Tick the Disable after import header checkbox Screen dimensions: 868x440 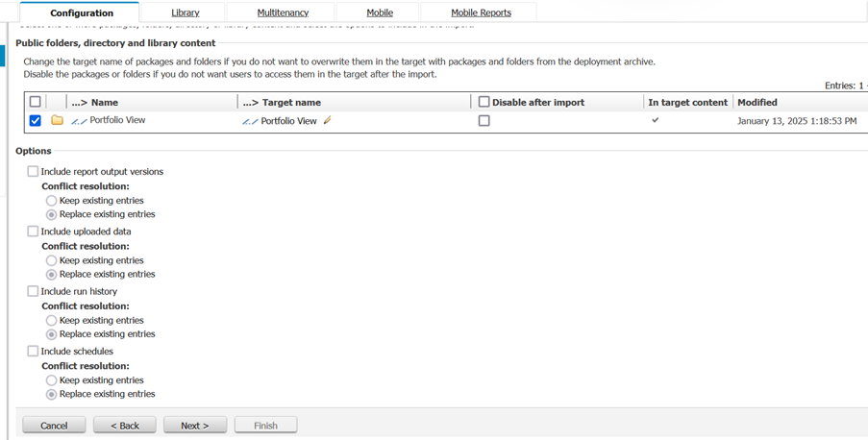[x=484, y=102]
